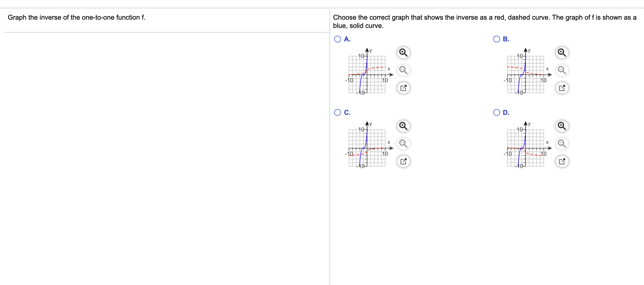This screenshot has height=285, width=644.
Task: Open graph A in an enlarged view
Action: pyautogui.click(x=403, y=88)
